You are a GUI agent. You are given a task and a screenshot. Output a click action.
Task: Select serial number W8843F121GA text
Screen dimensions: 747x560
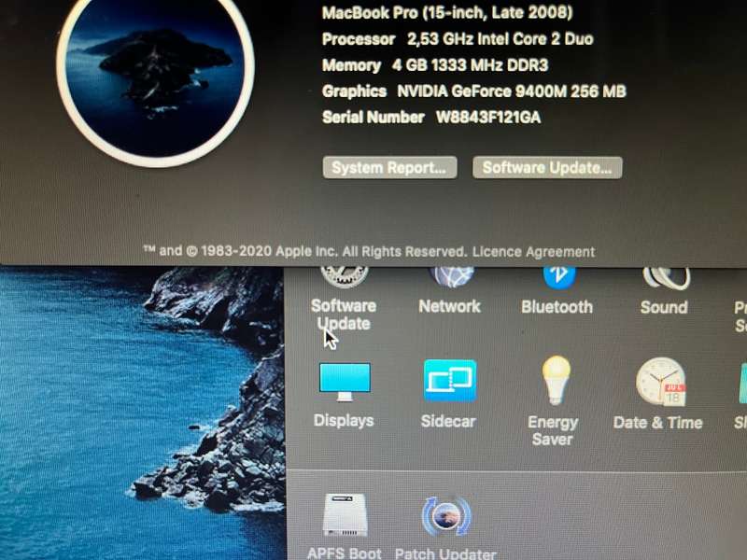tap(487, 118)
